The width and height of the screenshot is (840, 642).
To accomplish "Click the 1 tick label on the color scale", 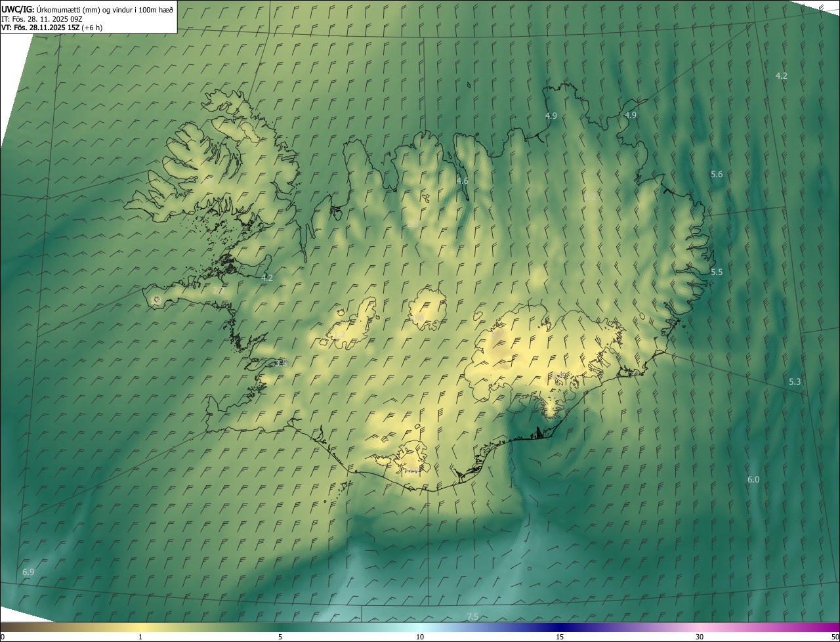I will pyautogui.click(x=140, y=637).
